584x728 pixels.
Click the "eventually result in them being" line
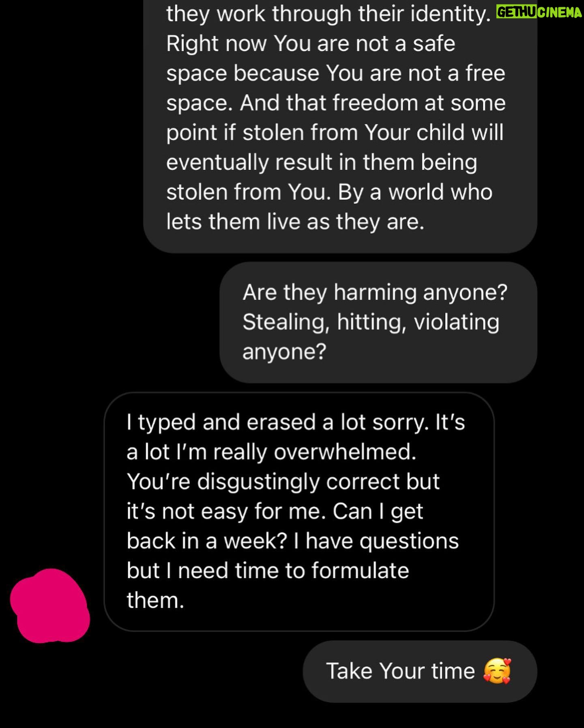point(322,162)
